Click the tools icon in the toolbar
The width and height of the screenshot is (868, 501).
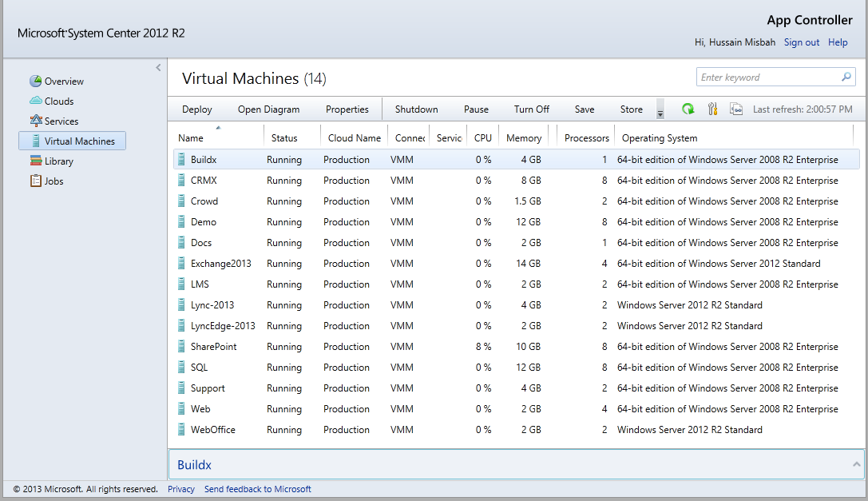712,108
